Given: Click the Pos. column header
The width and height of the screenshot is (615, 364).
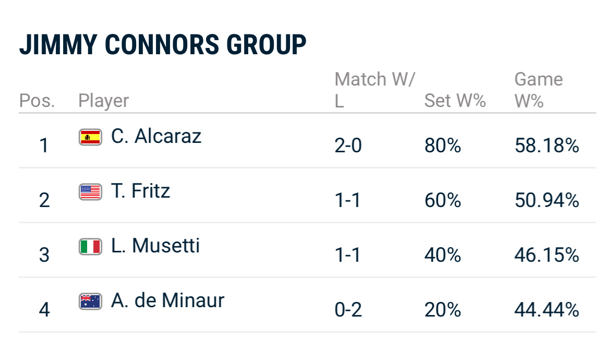Looking at the screenshot, I should click(37, 101).
